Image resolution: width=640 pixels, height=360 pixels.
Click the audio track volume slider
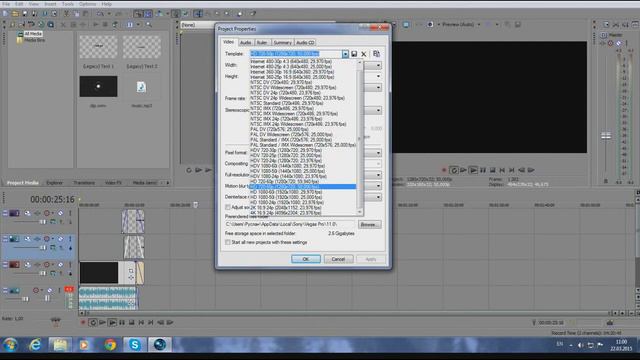pyautogui.click(x=25, y=299)
